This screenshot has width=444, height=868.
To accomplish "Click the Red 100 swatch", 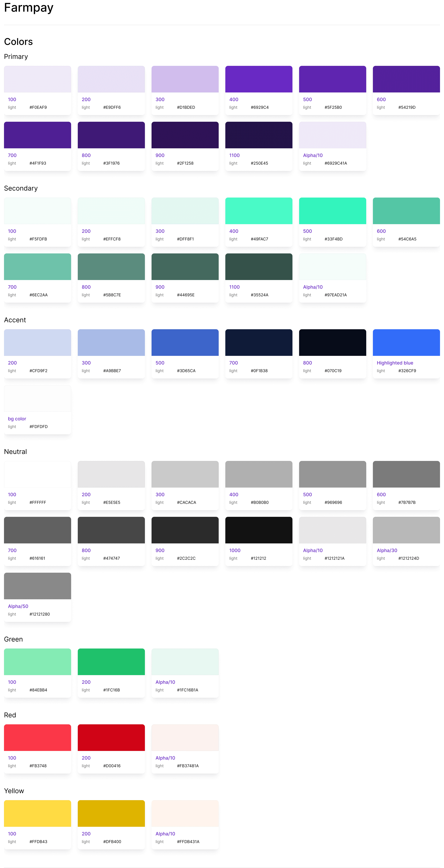I will (37, 738).
